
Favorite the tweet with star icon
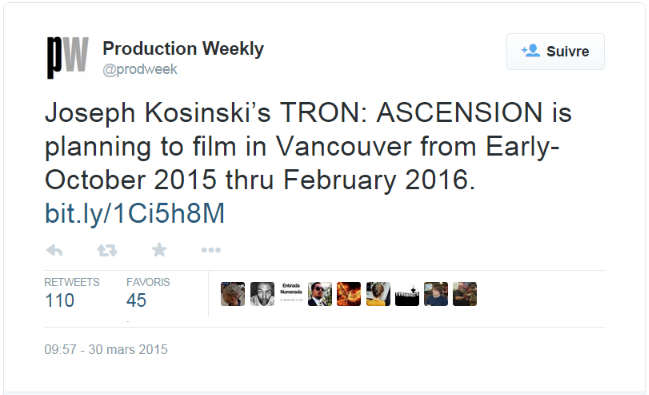[x=159, y=250]
